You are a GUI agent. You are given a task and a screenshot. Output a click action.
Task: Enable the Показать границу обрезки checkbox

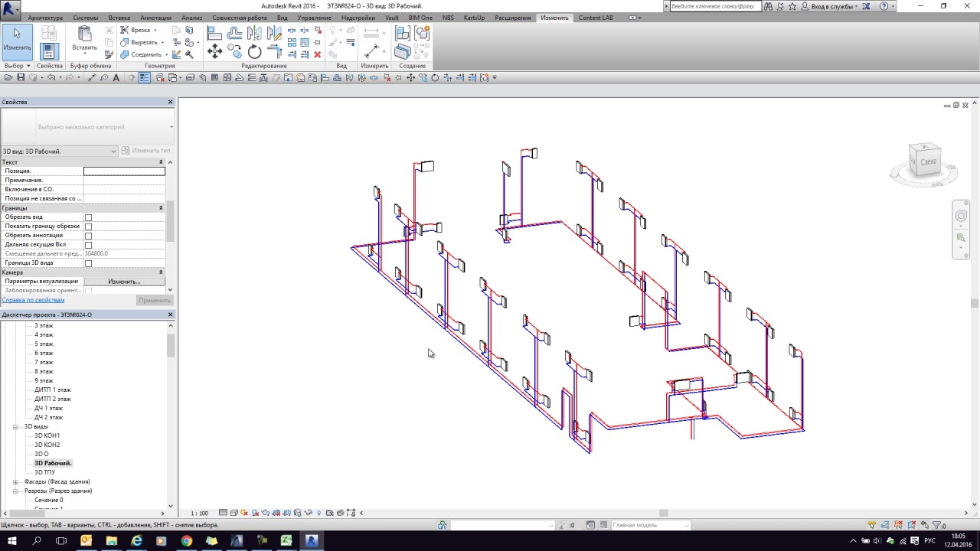click(88, 227)
